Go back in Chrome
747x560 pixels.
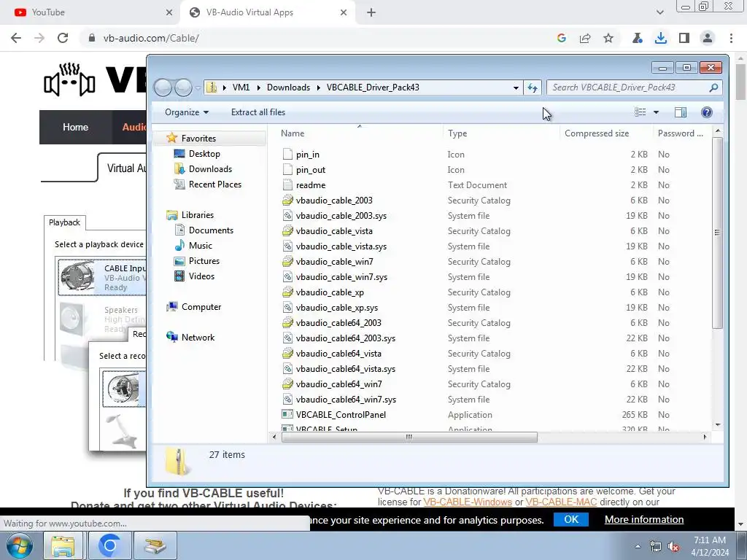coord(16,38)
